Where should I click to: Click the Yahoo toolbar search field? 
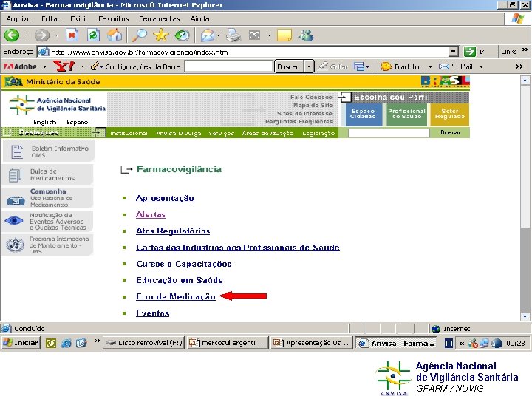[x=228, y=66]
